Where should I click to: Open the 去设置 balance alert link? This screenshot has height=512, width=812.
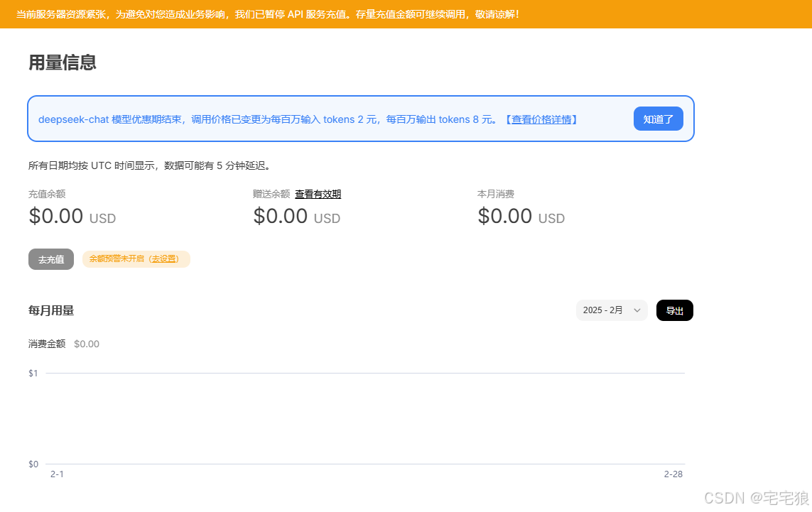click(164, 259)
